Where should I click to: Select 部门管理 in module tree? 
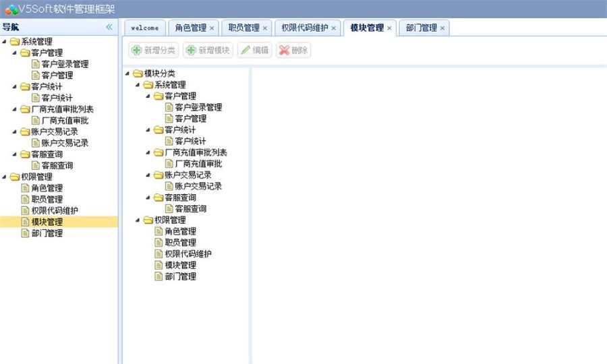click(180, 276)
